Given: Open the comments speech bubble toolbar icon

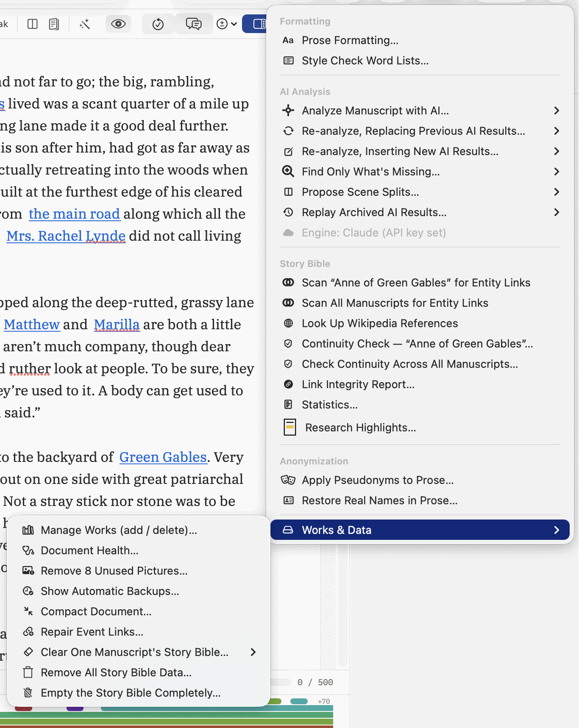Looking at the screenshot, I should tap(194, 24).
